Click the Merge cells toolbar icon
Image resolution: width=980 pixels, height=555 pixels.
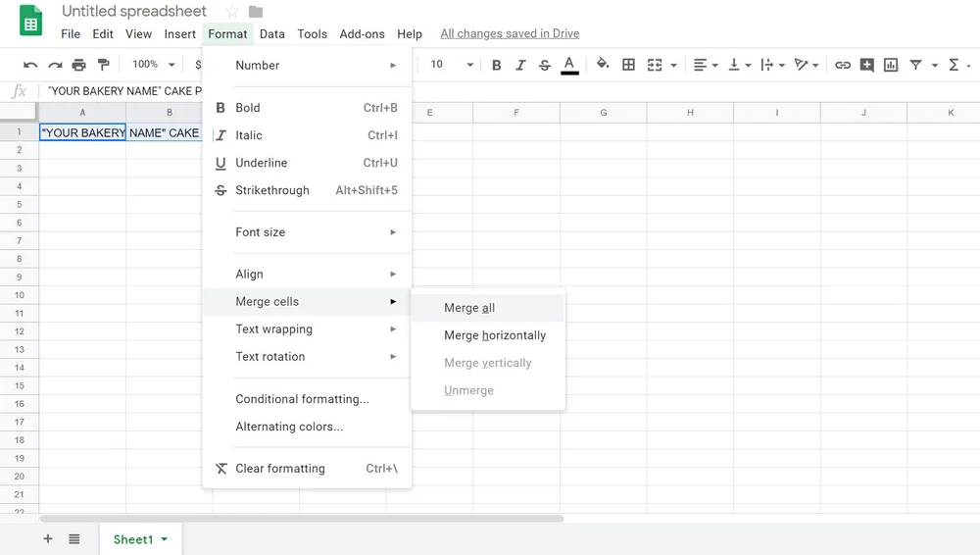655,65
